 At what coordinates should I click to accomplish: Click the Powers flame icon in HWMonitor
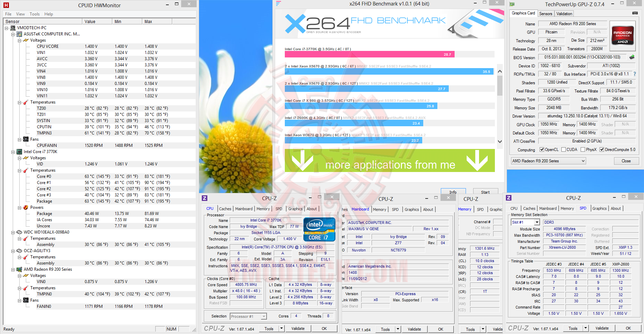click(26, 207)
